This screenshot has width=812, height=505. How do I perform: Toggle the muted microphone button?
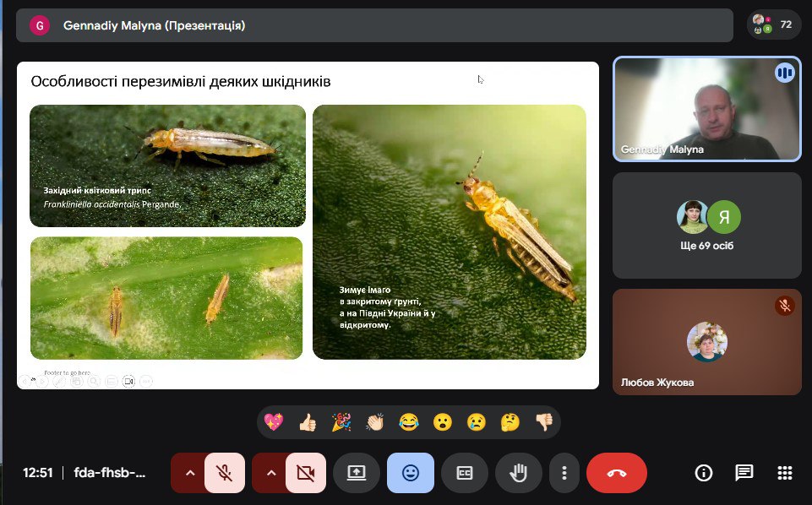click(x=225, y=473)
